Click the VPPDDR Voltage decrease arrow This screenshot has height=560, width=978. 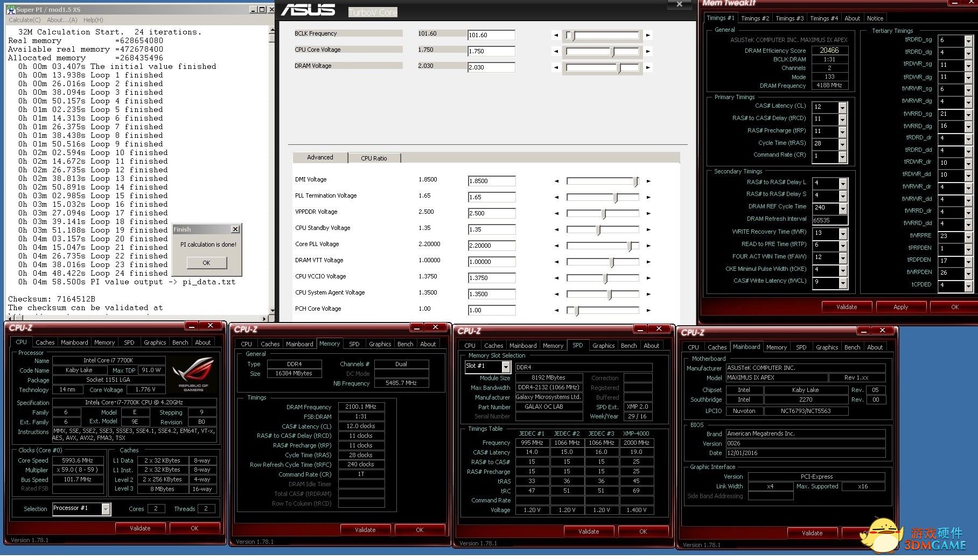tap(556, 214)
